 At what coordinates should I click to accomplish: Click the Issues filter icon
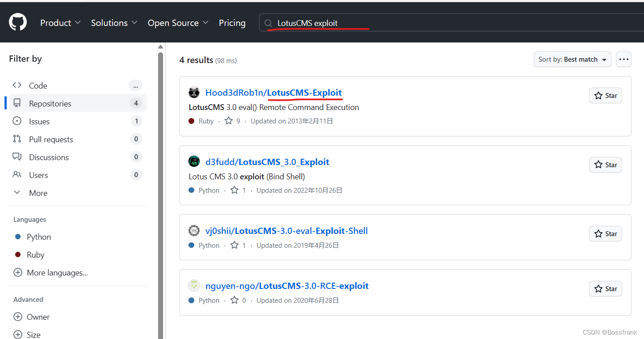(17, 121)
